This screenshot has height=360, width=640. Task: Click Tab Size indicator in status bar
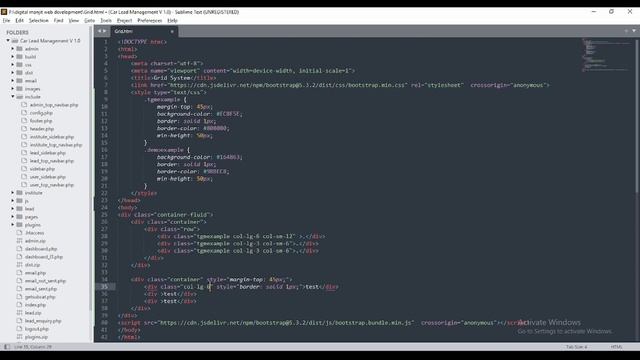[x=576, y=347]
